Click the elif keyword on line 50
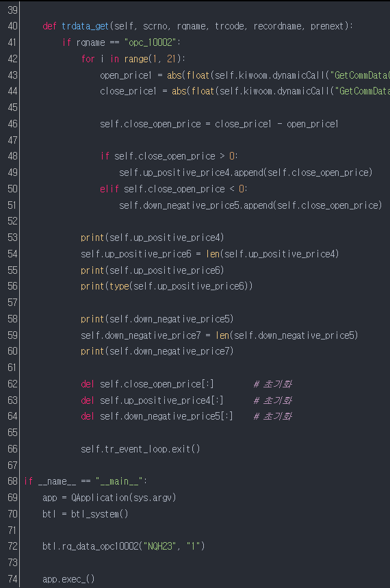Screen dimensions: 390x588 tap(109, 189)
